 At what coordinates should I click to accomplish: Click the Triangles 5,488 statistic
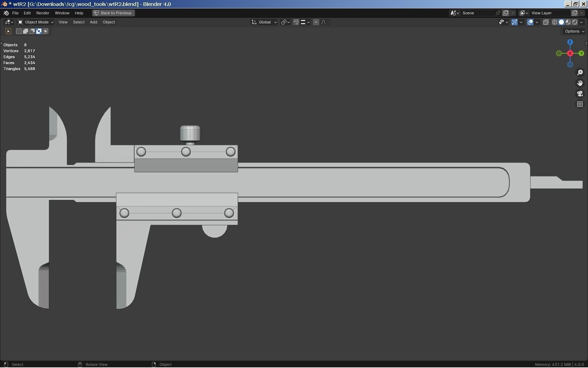click(19, 69)
